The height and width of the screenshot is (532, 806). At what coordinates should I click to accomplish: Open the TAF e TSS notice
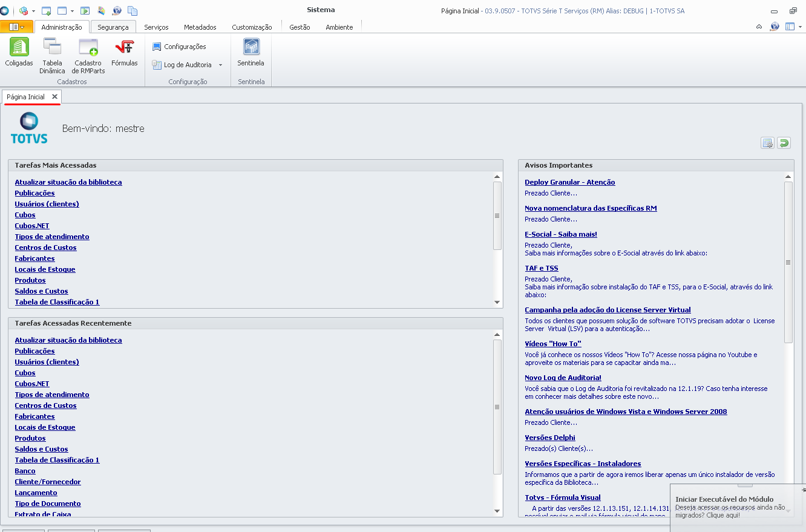coord(542,268)
